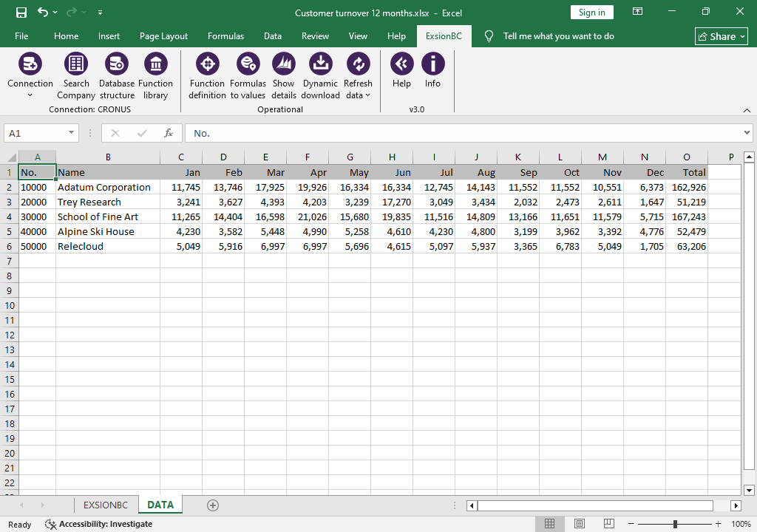757x532 pixels.
Task: Click Accessibility: Investigate status item
Action: [98, 524]
